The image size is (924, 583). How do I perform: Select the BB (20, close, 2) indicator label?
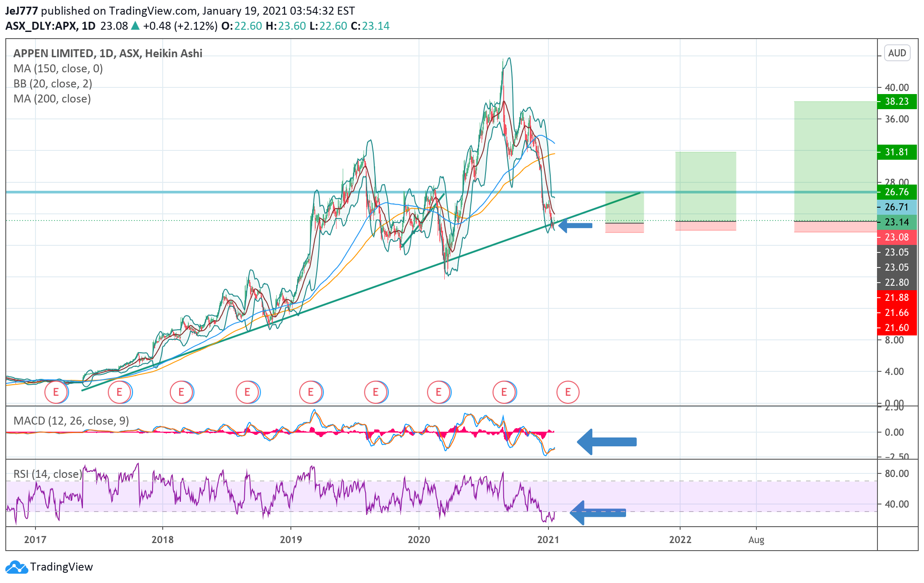[x=53, y=84]
